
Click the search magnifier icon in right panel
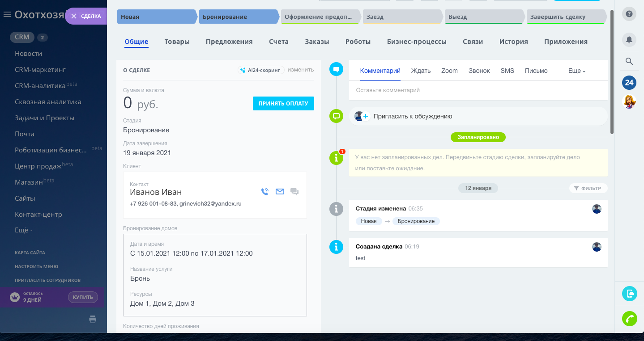click(x=629, y=62)
